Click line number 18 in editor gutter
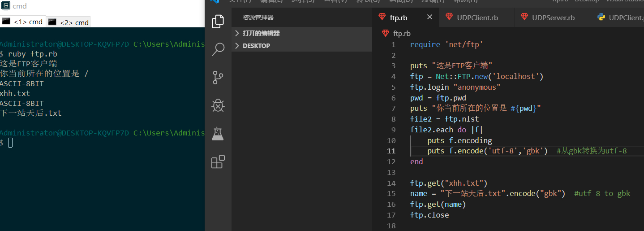The height and width of the screenshot is (231, 644). [x=391, y=226]
